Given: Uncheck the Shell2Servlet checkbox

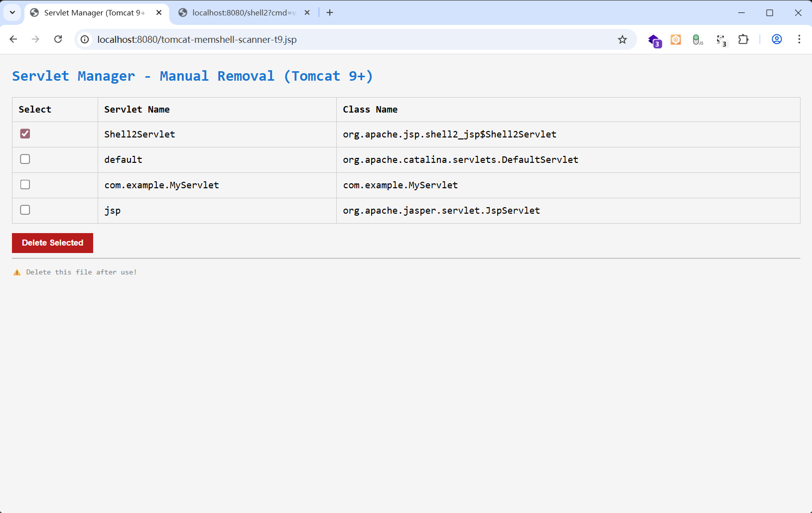Looking at the screenshot, I should [25, 134].
